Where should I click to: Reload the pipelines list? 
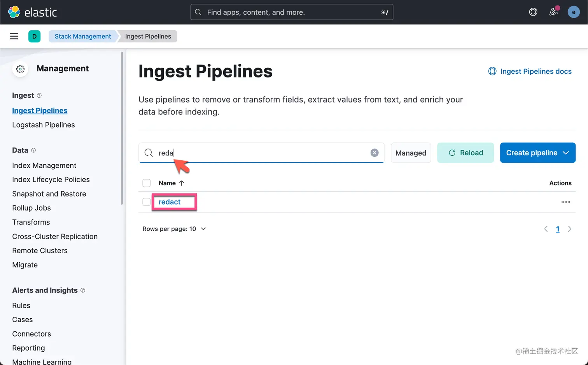click(465, 153)
